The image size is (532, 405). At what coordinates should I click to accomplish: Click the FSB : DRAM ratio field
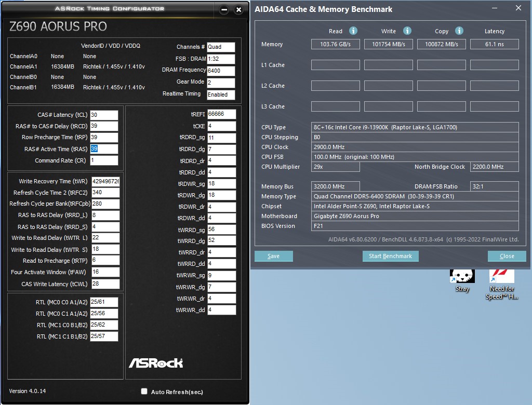pos(221,59)
